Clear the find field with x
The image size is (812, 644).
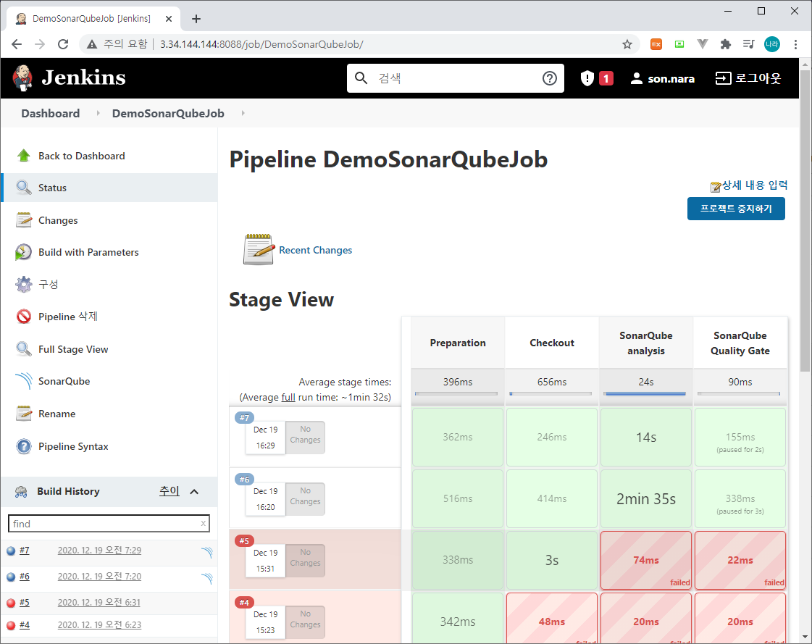click(203, 524)
